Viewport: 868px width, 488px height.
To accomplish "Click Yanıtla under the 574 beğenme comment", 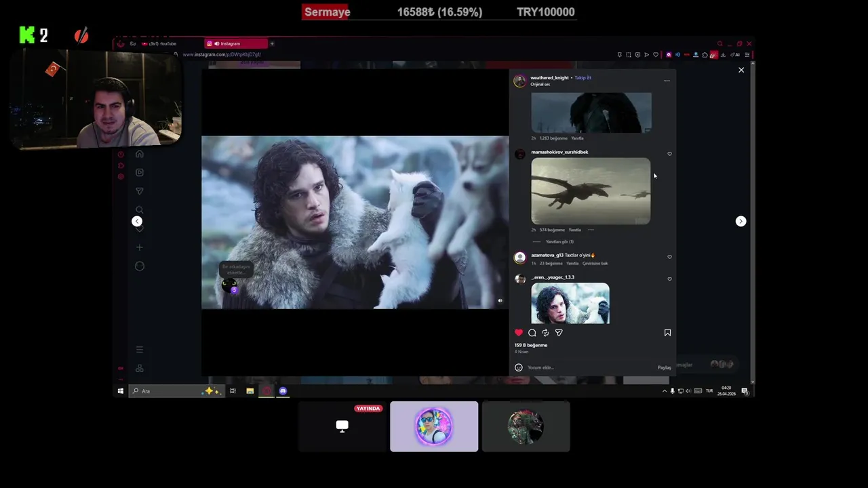I will [x=574, y=230].
